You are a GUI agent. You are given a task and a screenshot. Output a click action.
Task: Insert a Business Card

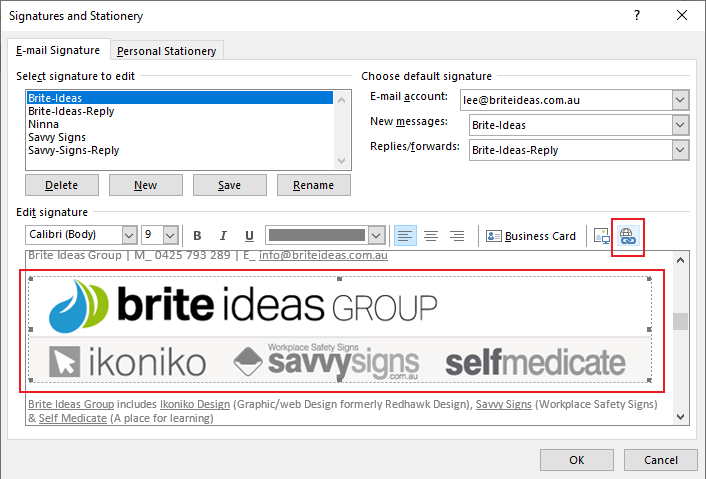click(531, 236)
